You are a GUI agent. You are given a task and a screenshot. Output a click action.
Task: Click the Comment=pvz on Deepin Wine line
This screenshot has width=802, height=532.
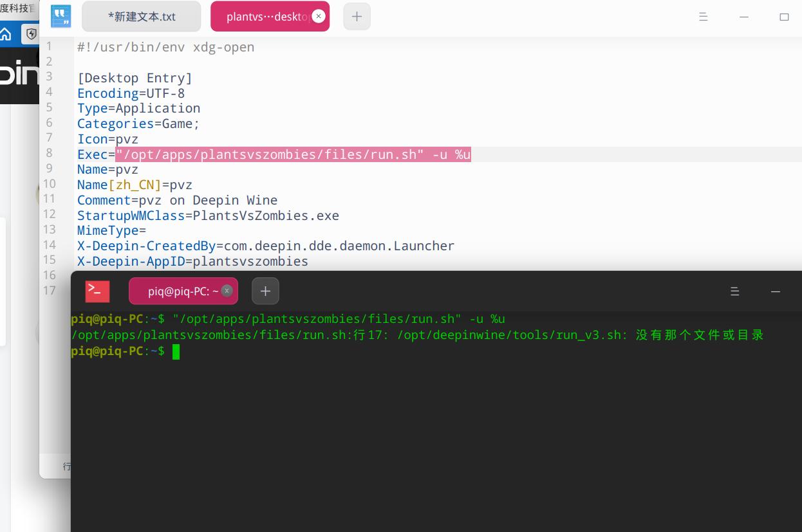[x=177, y=200]
